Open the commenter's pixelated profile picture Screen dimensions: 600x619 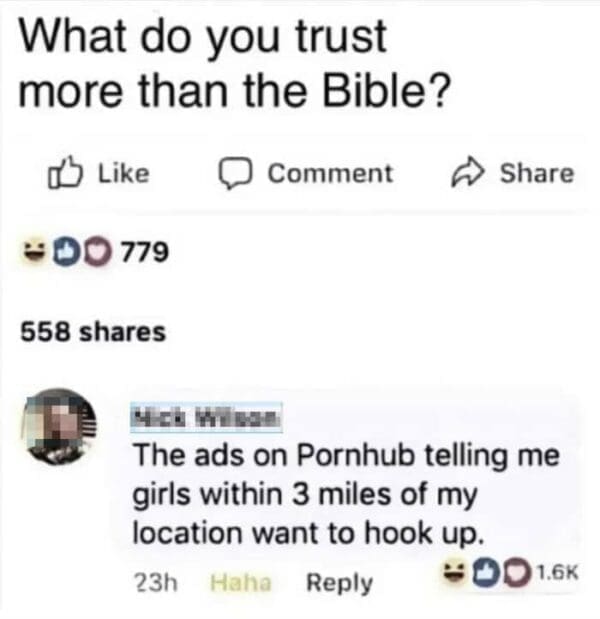[60, 426]
